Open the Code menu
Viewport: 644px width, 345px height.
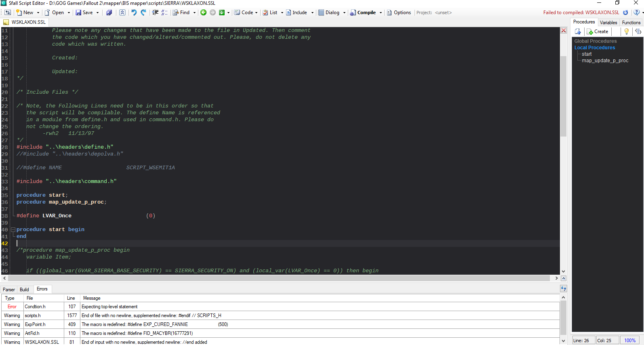tap(246, 13)
